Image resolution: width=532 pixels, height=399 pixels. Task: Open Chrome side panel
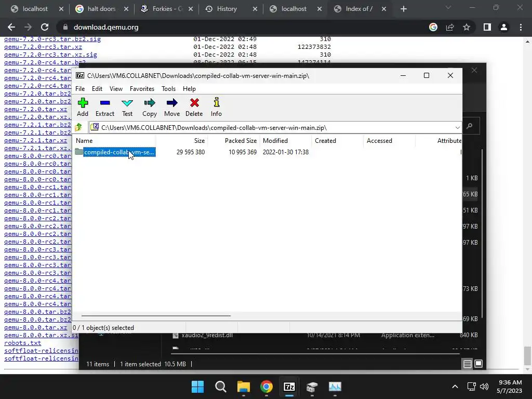click(x=487, y=27)
